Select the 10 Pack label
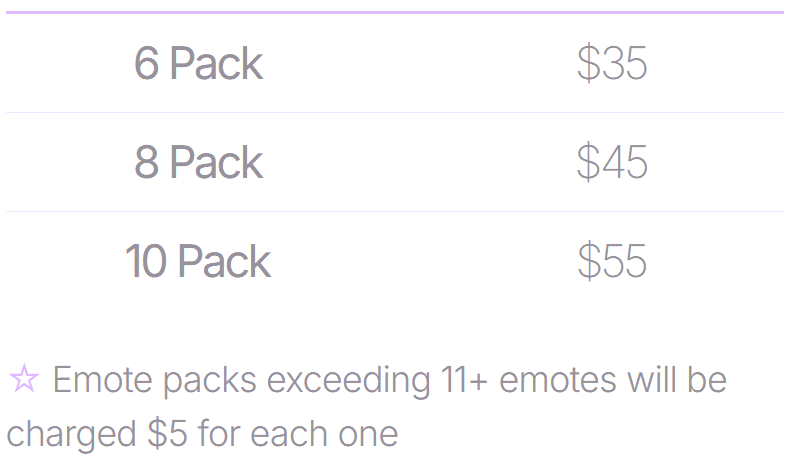This screenshot has width=793, height=456. click(x=198, y=261)
